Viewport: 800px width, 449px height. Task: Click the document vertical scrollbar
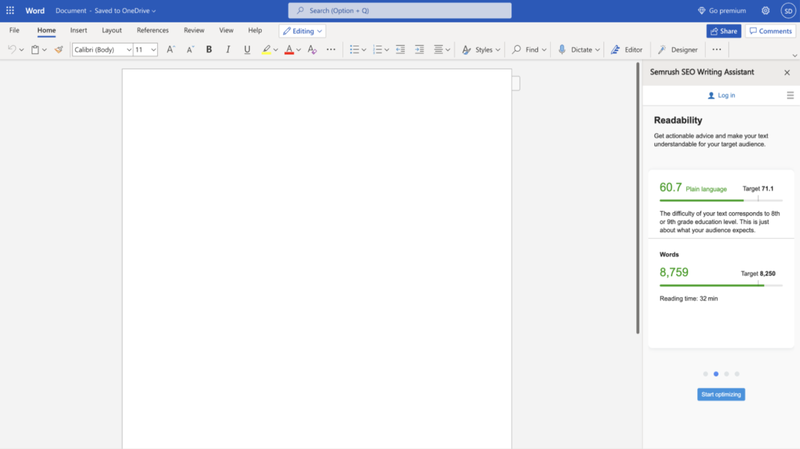pyautogui.click(x=637, y=198)
